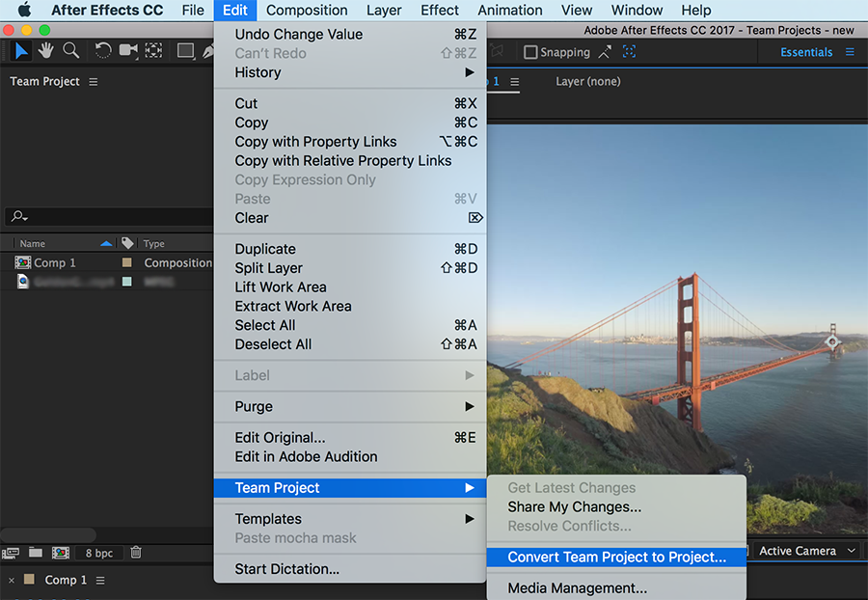
Task: Select the Rotation tool
Action: point(103,51)
